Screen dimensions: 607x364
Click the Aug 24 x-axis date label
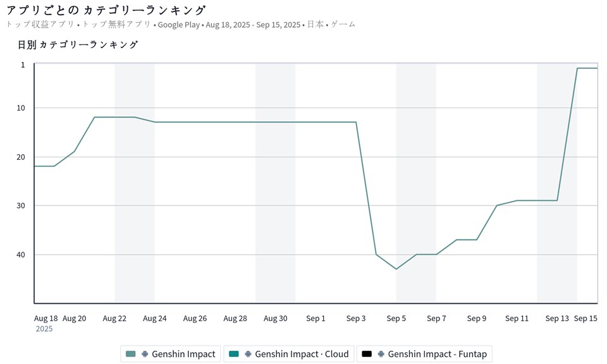(x=155, y=318)
